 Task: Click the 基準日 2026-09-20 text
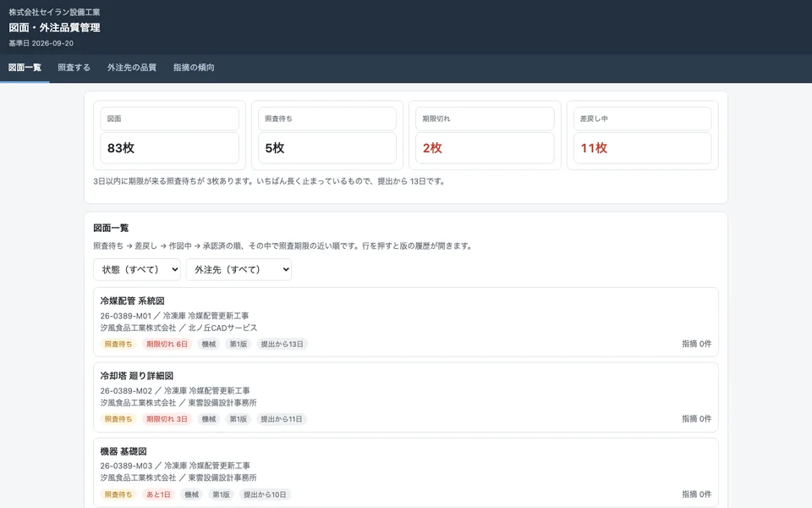click(41, 43)
